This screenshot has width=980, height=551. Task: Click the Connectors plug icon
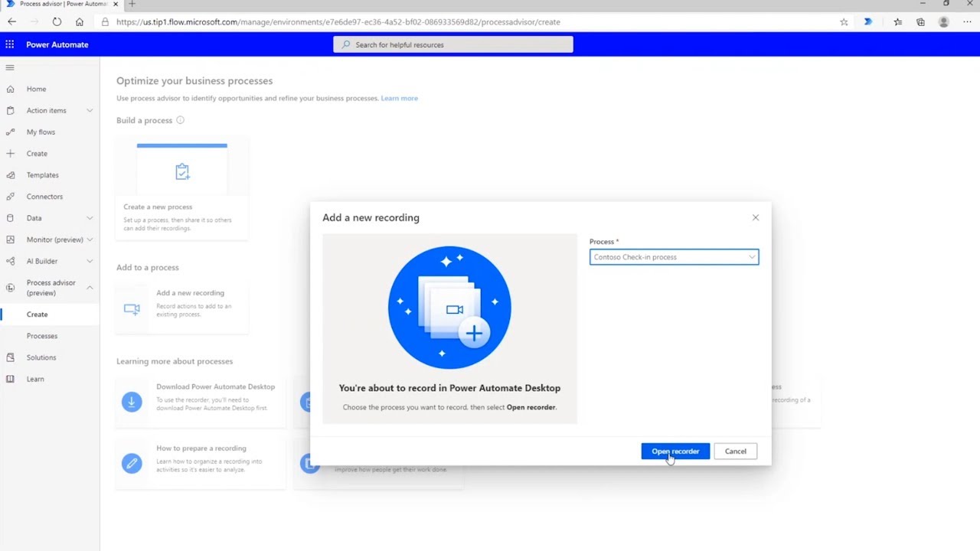tap(10, 196)
